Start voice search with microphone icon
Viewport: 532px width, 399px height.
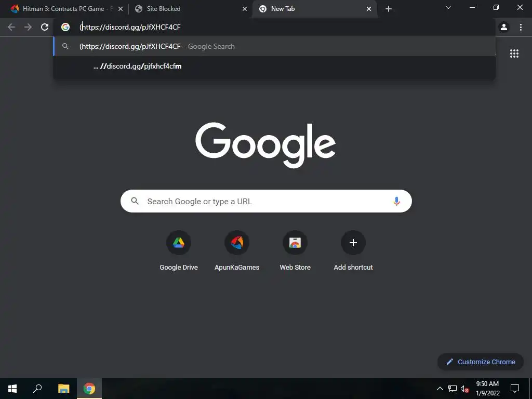coord(396,201)
